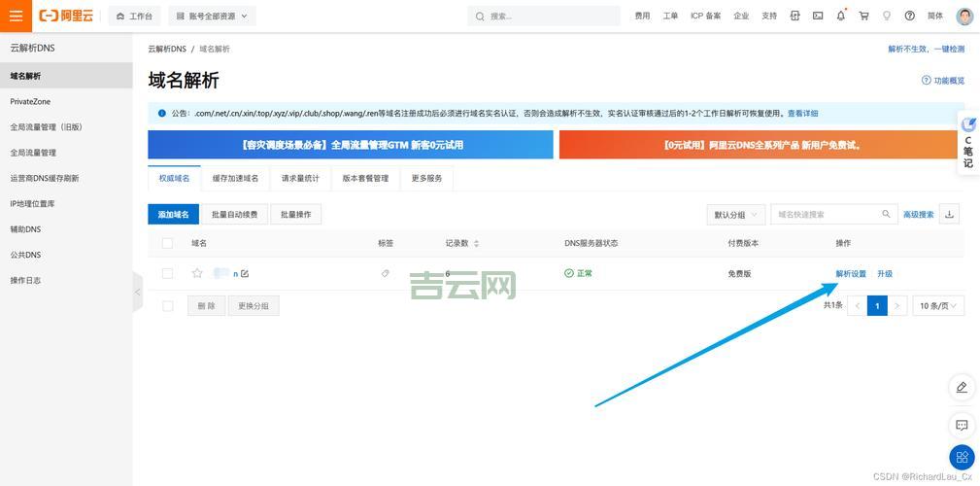Image resolution: width=980 pixels, height=486 pixels.
Task: Open the shopping cart icon
Action: [x=863, y=17]
